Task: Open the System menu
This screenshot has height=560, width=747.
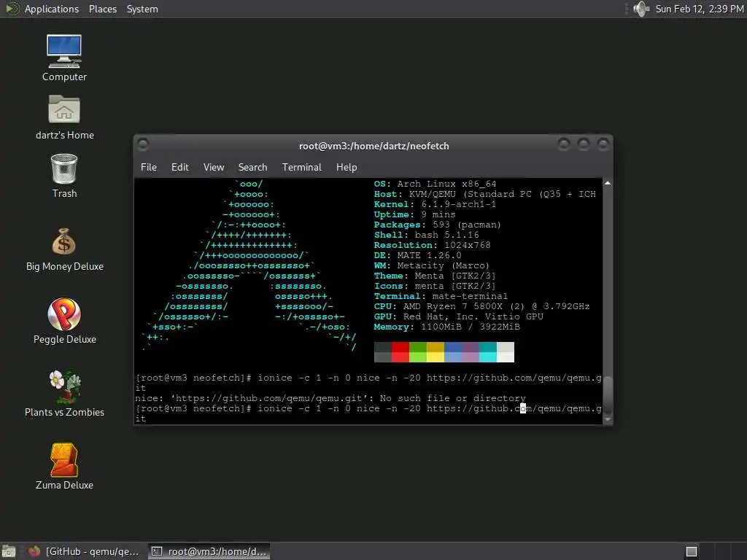Action: pyautogui.click(x=142, y=9)
